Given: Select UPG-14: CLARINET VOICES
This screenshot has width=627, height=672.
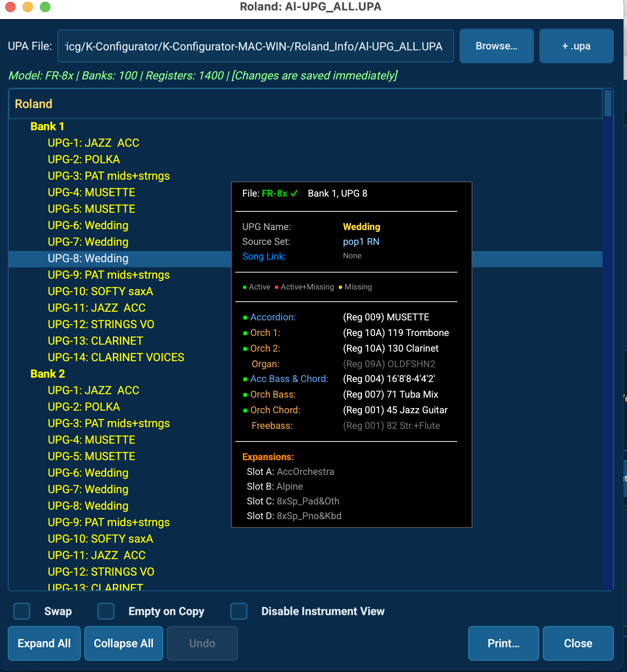Looking at the screenshot, I should (x=116, y=357).
